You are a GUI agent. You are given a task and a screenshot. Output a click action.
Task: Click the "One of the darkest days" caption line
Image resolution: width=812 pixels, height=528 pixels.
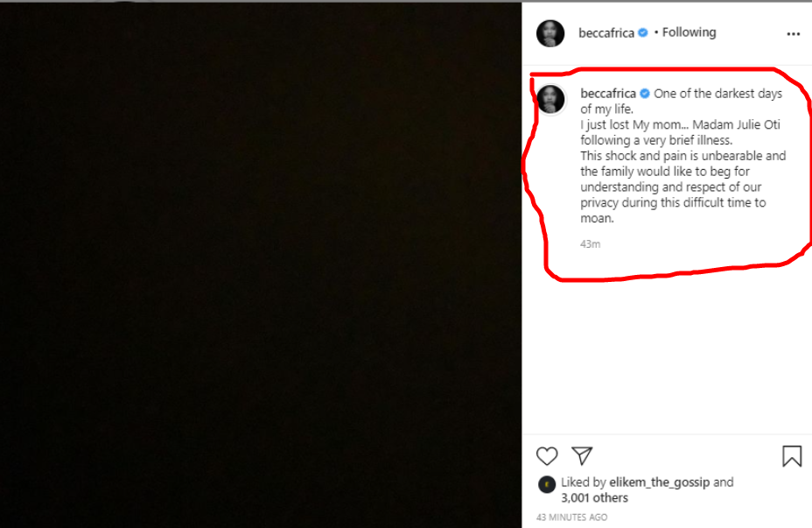pos(717,94)
